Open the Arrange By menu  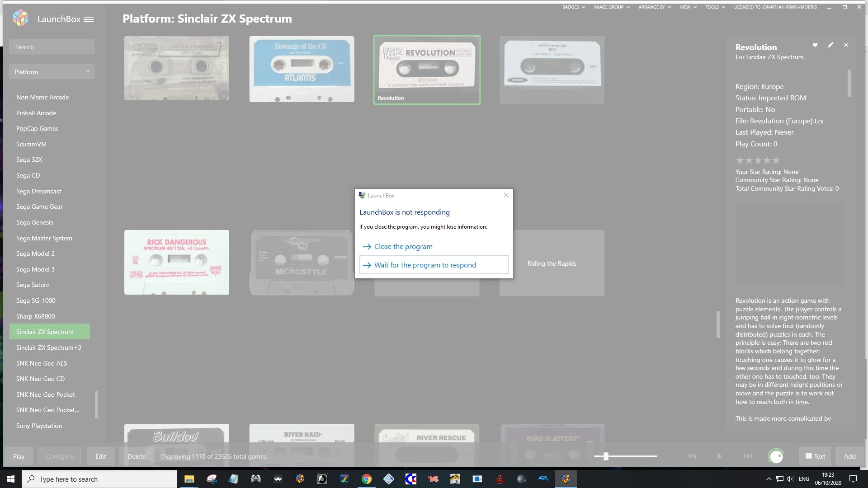[655, 7]
